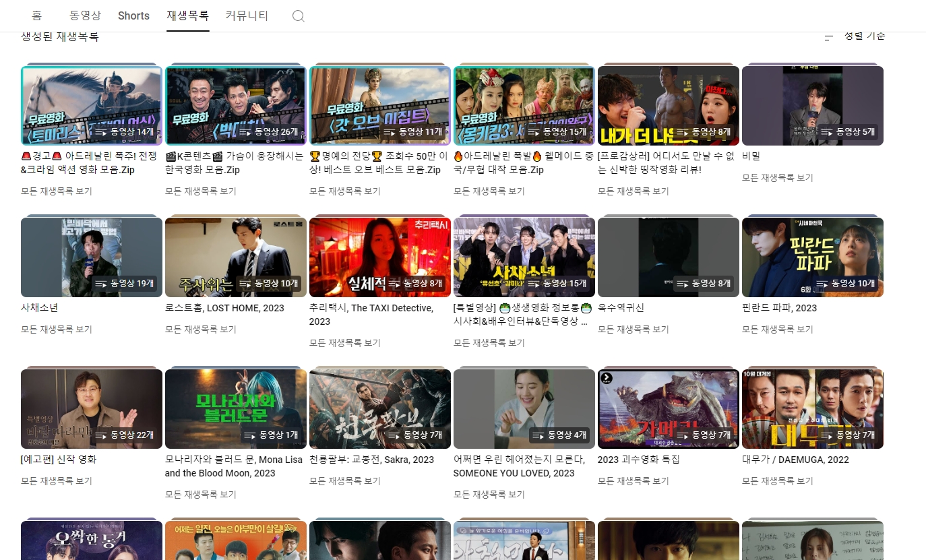
Task: Click the playlist icon on the 동영상 1개 badge
Action: point(249,435)
